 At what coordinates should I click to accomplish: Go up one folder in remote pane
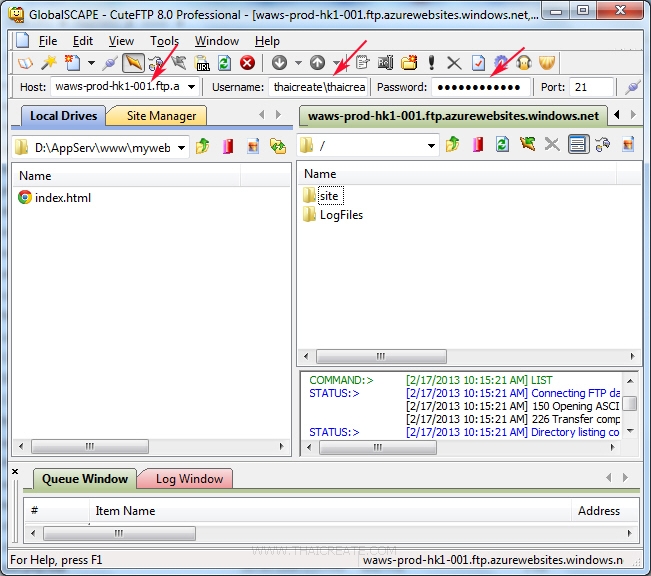click(x=453, y=145)
